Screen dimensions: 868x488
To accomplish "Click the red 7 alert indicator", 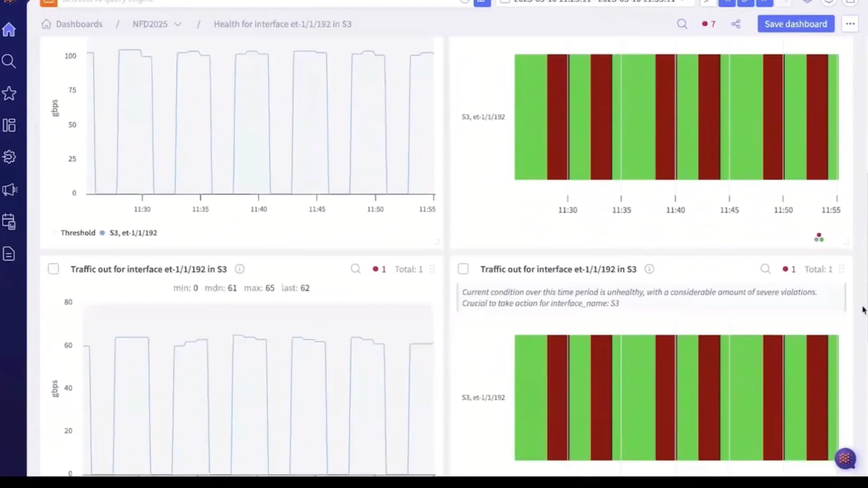I will coord(708,24).
